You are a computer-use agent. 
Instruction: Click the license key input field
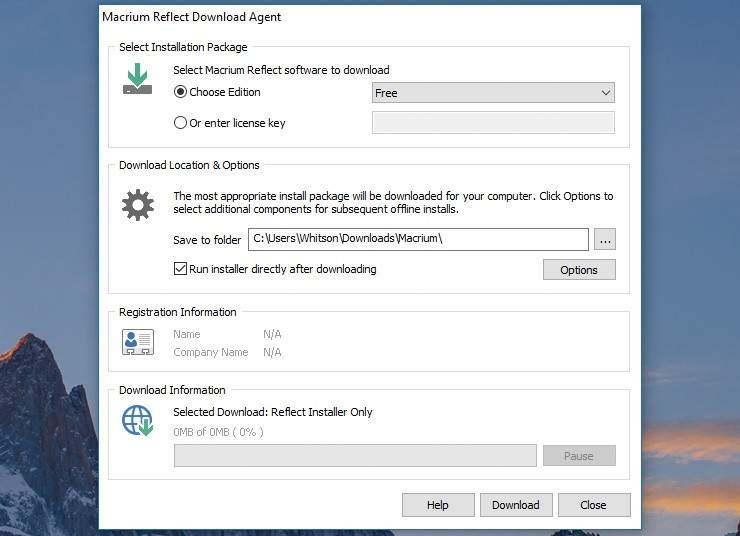(493, 123)
